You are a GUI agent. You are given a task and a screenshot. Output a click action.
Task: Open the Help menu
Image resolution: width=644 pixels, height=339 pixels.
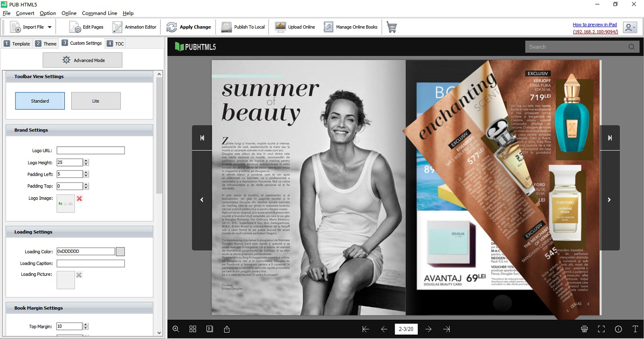tap(128, 13)
